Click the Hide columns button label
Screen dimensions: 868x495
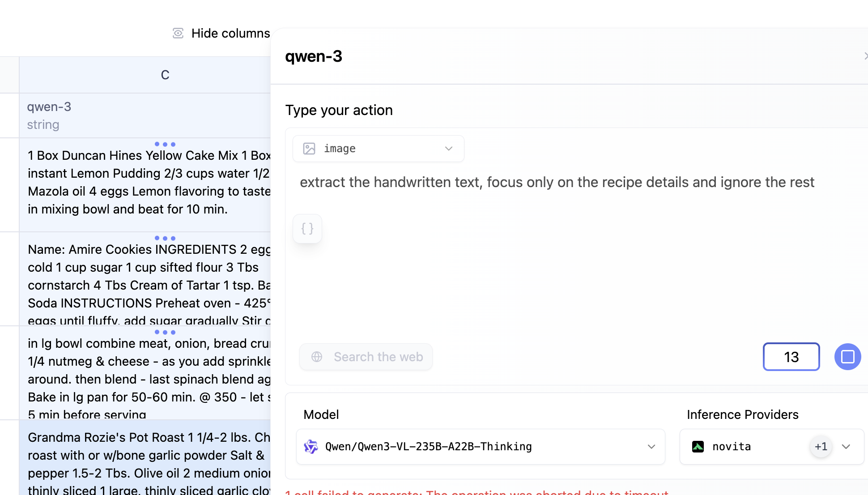(230, 33)
